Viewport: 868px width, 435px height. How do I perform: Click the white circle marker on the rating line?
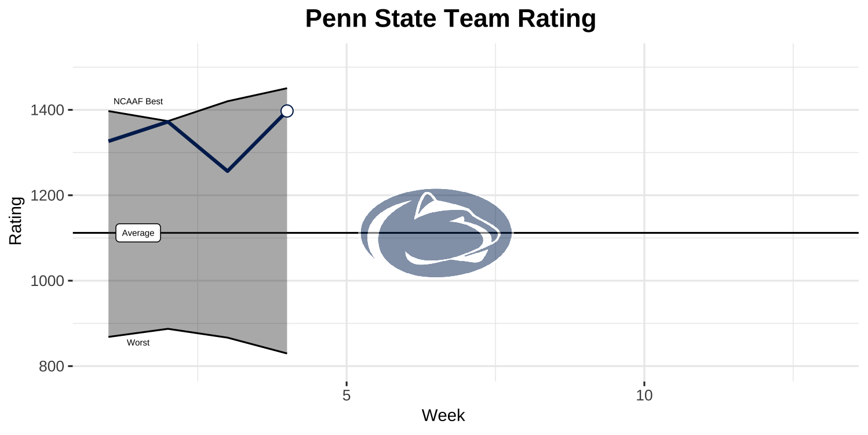click(287, 111)
